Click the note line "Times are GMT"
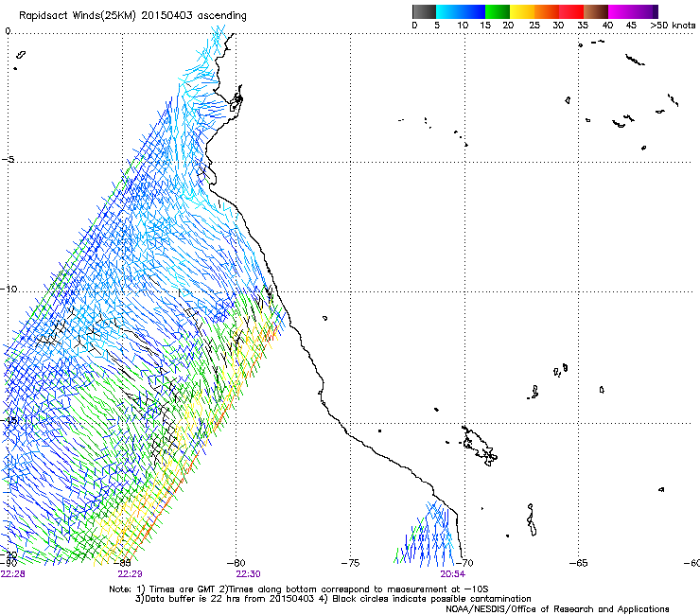Image resolution: width=700 pixels, height=615 pixels. click(x=182, y=589)
